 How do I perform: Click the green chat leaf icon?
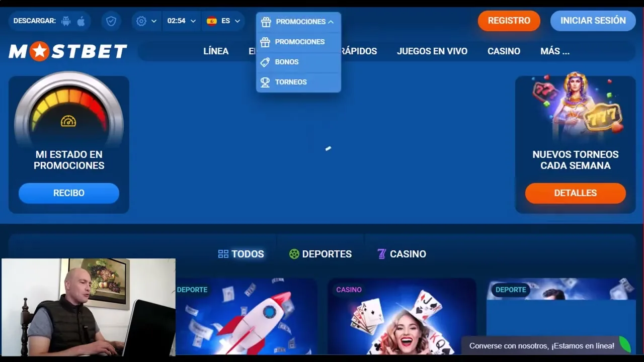(624, 345)
